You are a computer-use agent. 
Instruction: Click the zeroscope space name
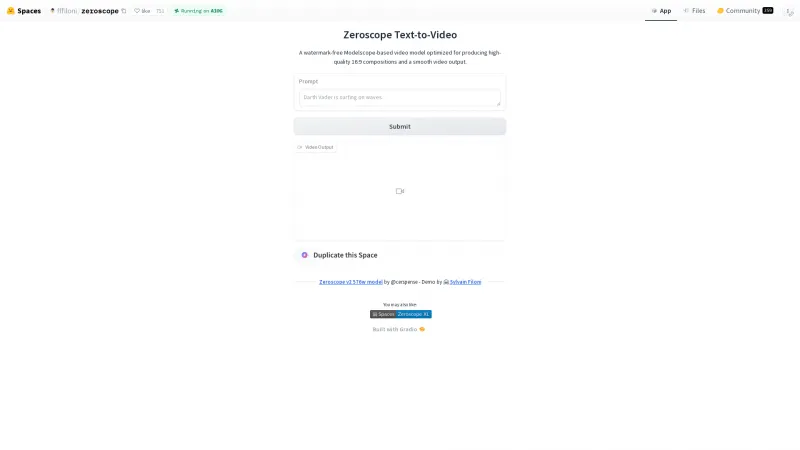pyautogui.click(x=100, y=11)
